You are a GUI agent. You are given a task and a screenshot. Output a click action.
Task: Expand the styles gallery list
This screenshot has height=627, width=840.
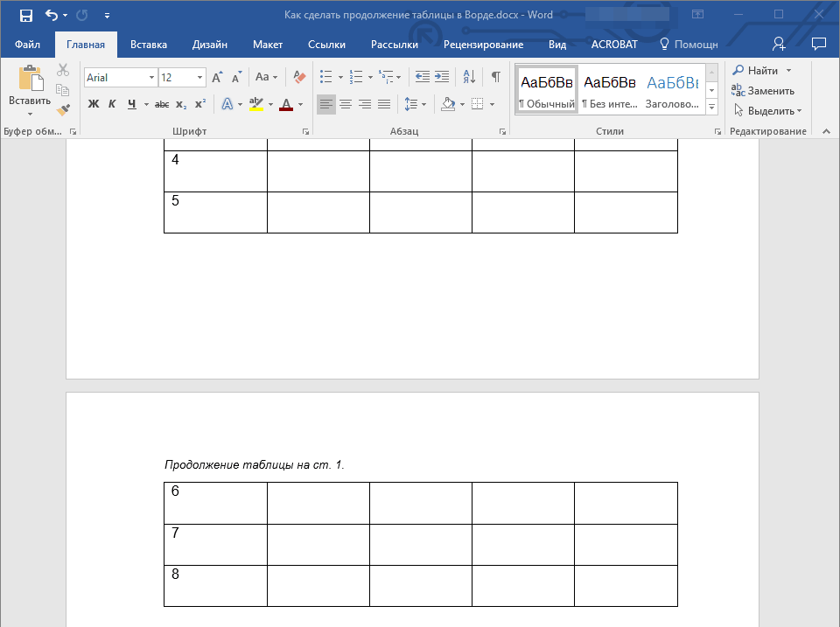[711, 107]
